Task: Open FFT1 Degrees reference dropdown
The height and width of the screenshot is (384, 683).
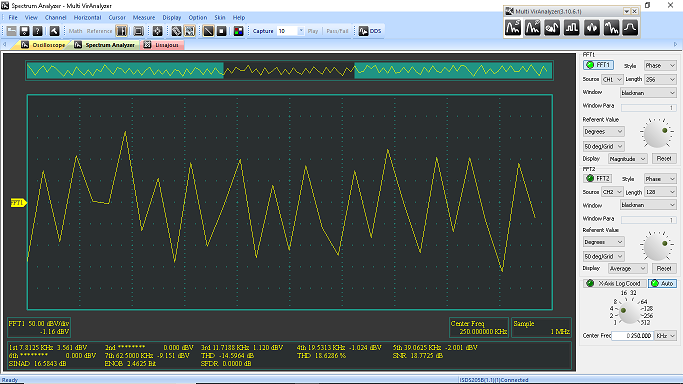Action: 604,131
